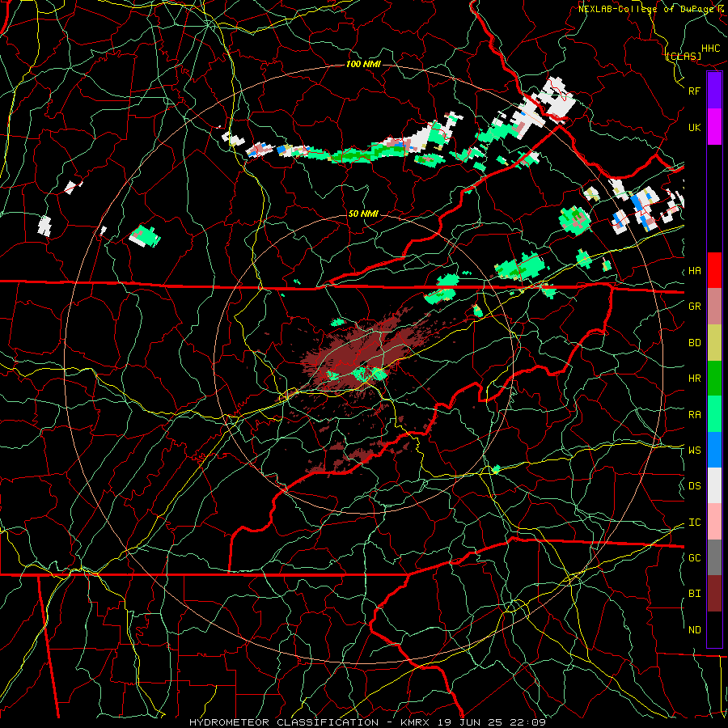Click the 'RF' legend label text
The width and height of the screenshot is (728, 728).
694,91
